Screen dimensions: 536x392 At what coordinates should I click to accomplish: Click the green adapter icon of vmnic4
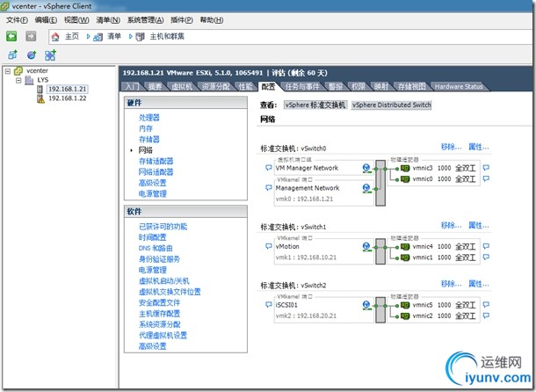pyautogui.click(x=405, y=247)
